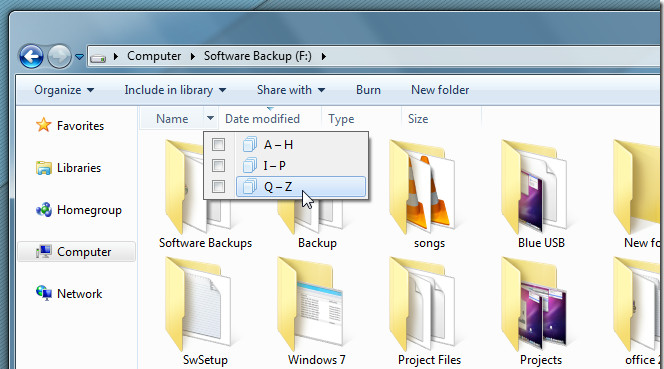The width and height of the screenshot is (664, 369).
Task: Click the Homegroup icon
Action: [x=44, y=210]
